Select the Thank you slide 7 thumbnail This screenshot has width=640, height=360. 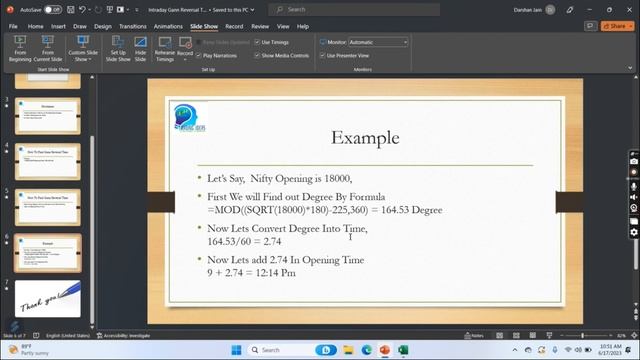tap(48, 299)
